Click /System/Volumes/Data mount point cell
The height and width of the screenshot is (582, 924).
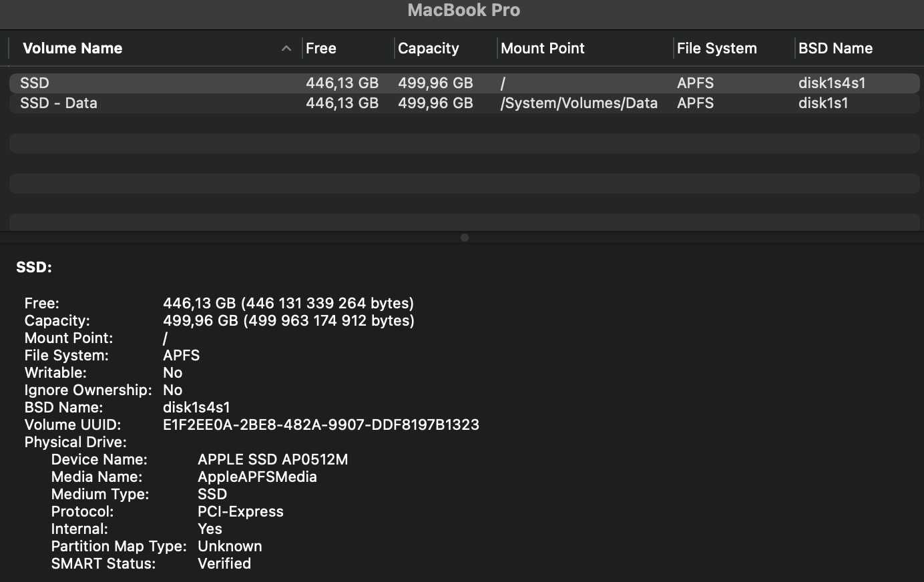click(x=579, y=103)
